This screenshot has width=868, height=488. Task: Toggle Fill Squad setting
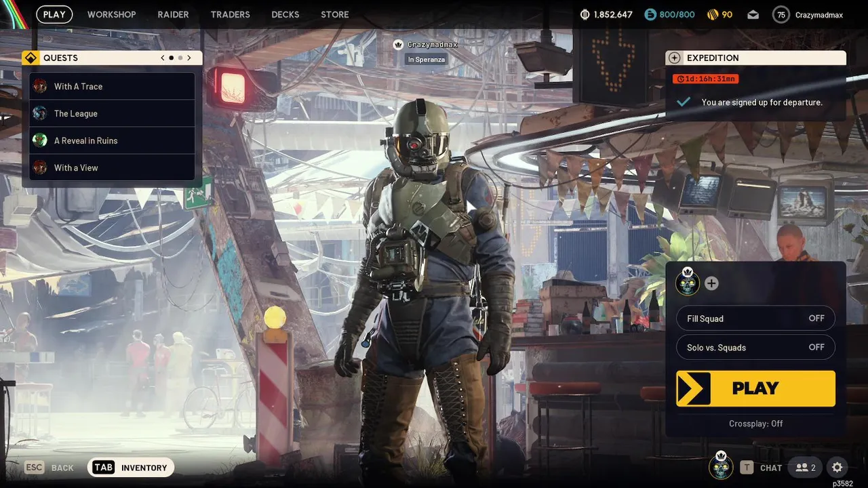(755, 319)
